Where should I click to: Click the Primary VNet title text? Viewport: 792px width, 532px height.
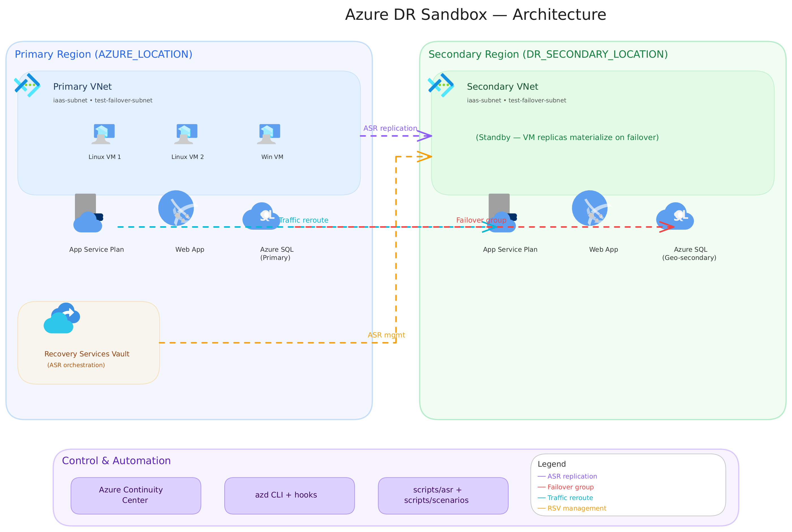(x=83, y=87)
